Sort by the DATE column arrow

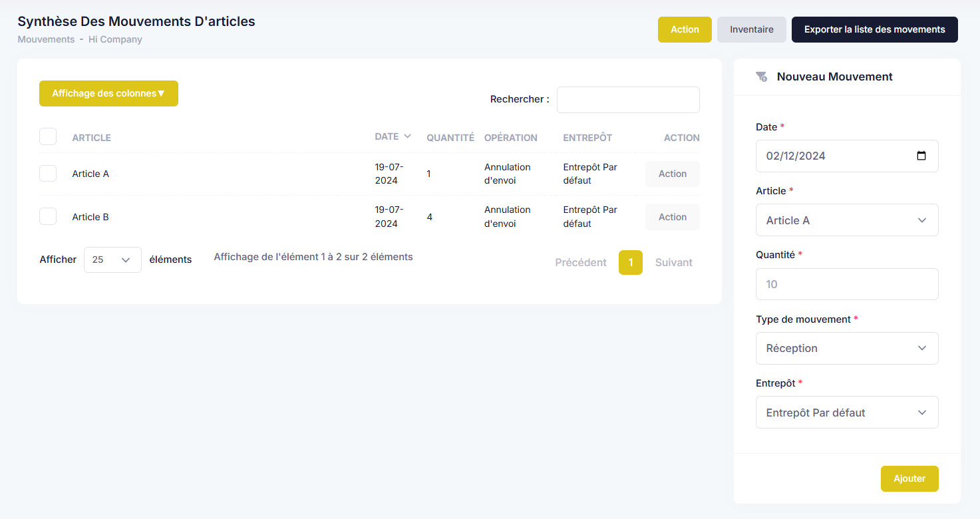coord(408,136)
